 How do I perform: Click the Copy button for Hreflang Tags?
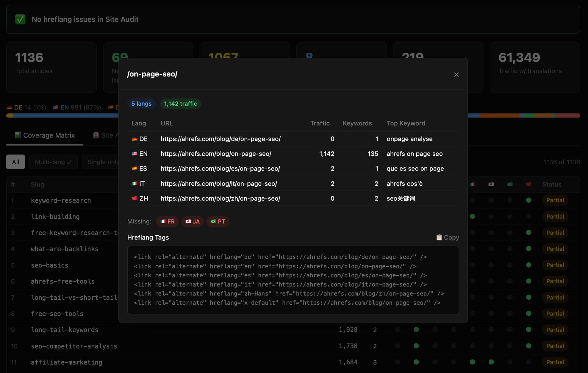tap(448, 237)
